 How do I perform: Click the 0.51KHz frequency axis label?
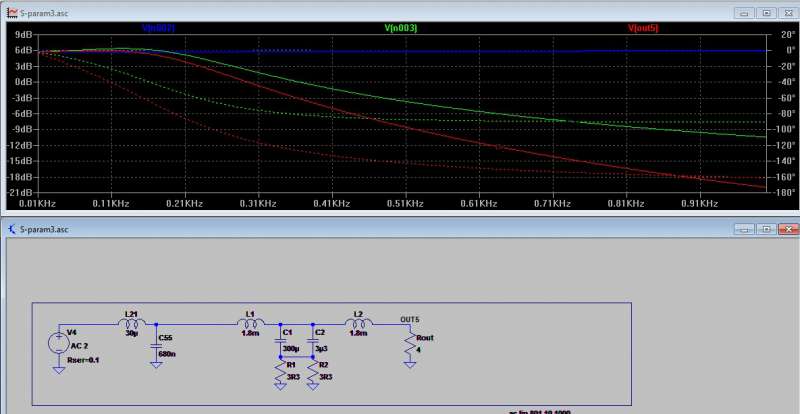pos(405,203)
